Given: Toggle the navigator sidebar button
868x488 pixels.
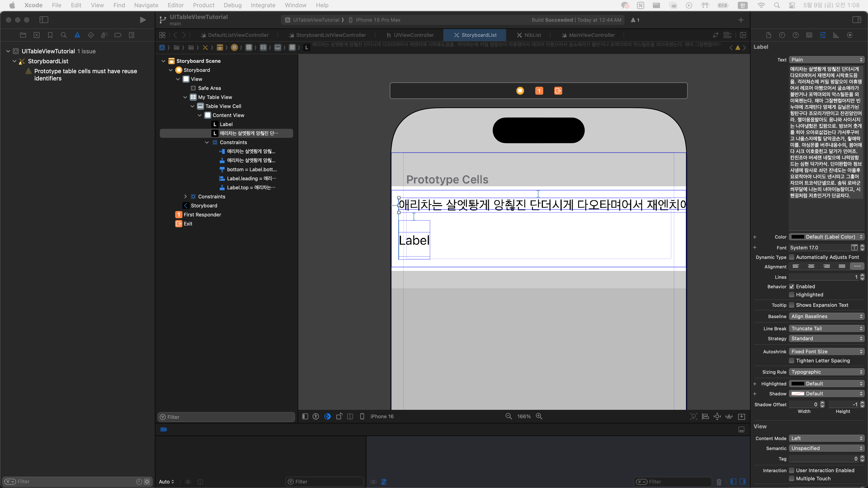Looking at the screenshot, I should click(x=44, y=20).
